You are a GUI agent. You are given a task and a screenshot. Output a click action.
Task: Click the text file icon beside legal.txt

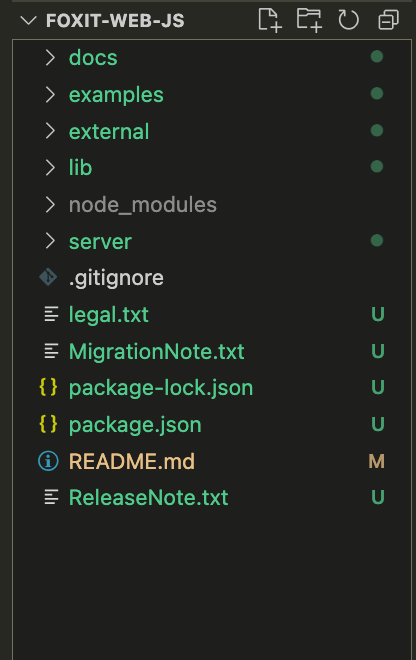[x=51, y=314]
